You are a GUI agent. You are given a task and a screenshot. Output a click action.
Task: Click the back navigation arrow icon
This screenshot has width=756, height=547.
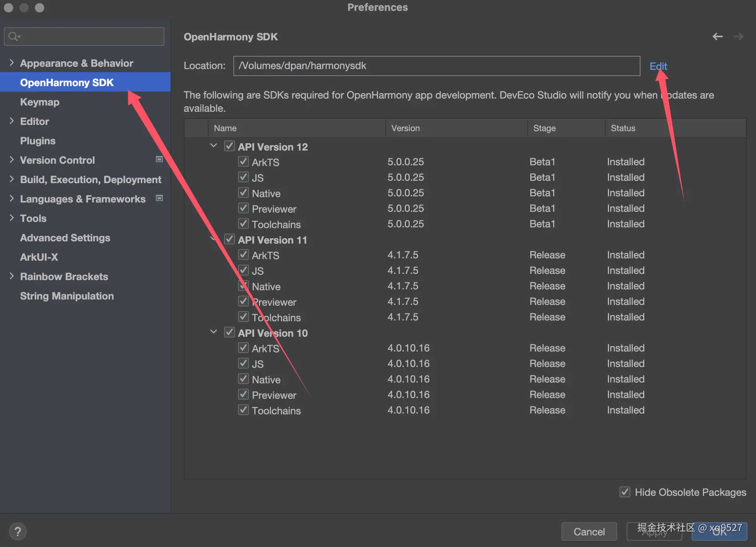coord(717,36)
